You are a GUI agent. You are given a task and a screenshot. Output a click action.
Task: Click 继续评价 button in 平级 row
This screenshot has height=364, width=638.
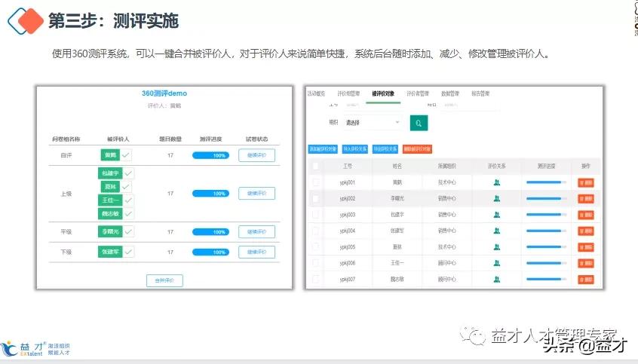(256, 231)
